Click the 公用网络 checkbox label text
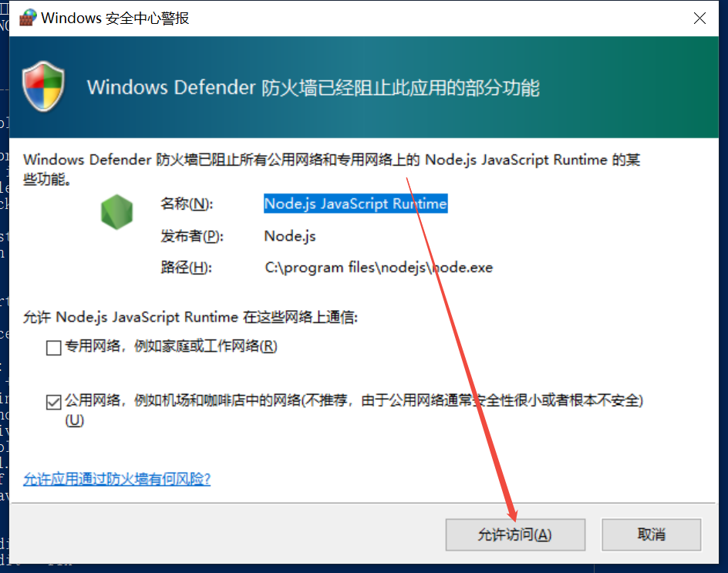 (354, 410)
